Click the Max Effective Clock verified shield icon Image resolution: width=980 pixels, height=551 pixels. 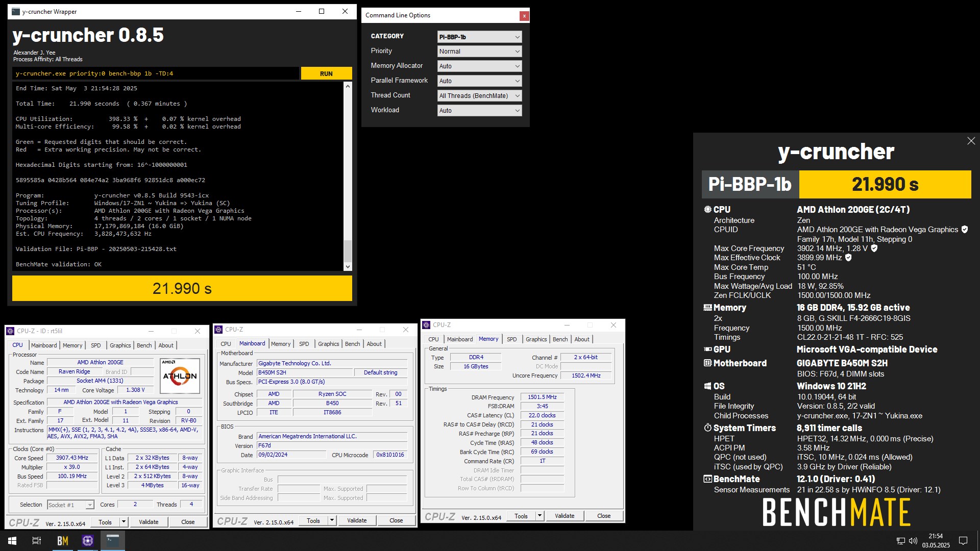click(x=848, y=258)
